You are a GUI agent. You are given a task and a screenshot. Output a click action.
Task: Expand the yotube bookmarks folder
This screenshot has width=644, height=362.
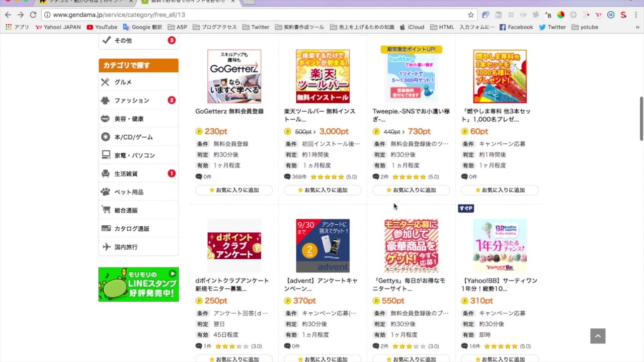585,27
